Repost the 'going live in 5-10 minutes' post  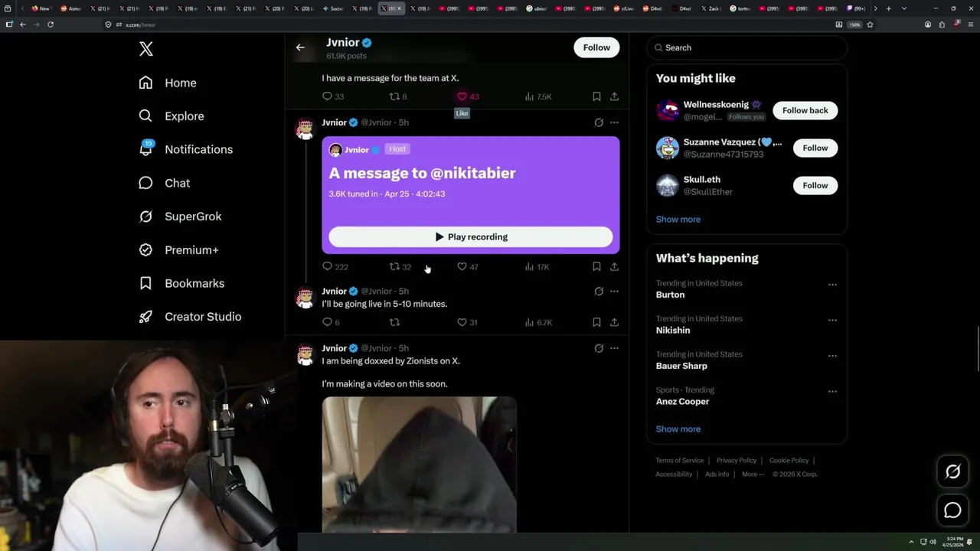click(394, 322)
